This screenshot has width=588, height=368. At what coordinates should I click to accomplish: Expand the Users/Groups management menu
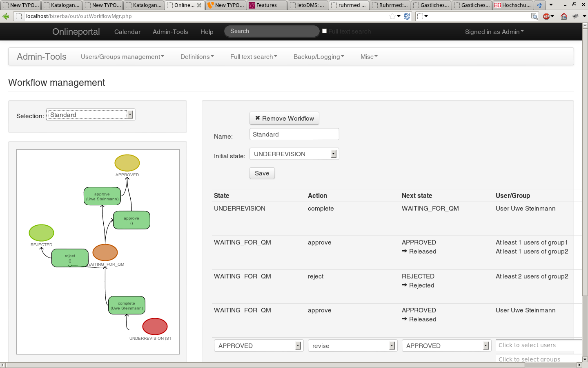coord(122,57)
